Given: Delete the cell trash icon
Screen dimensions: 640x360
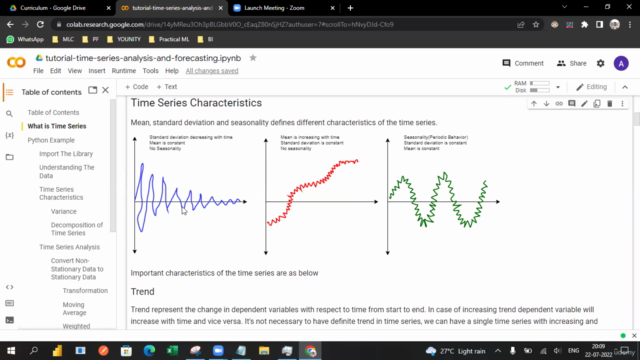Looking at the screenshot, I should tap(610, 104).
